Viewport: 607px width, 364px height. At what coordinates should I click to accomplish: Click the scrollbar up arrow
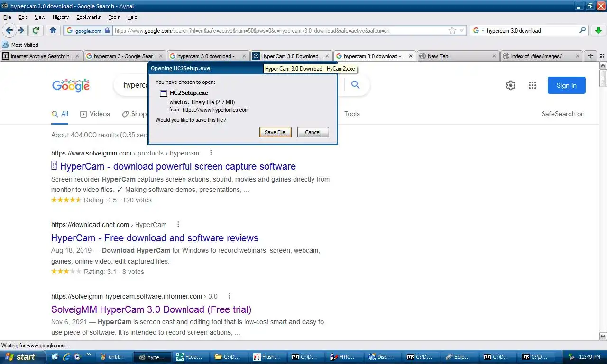point(603,66)
